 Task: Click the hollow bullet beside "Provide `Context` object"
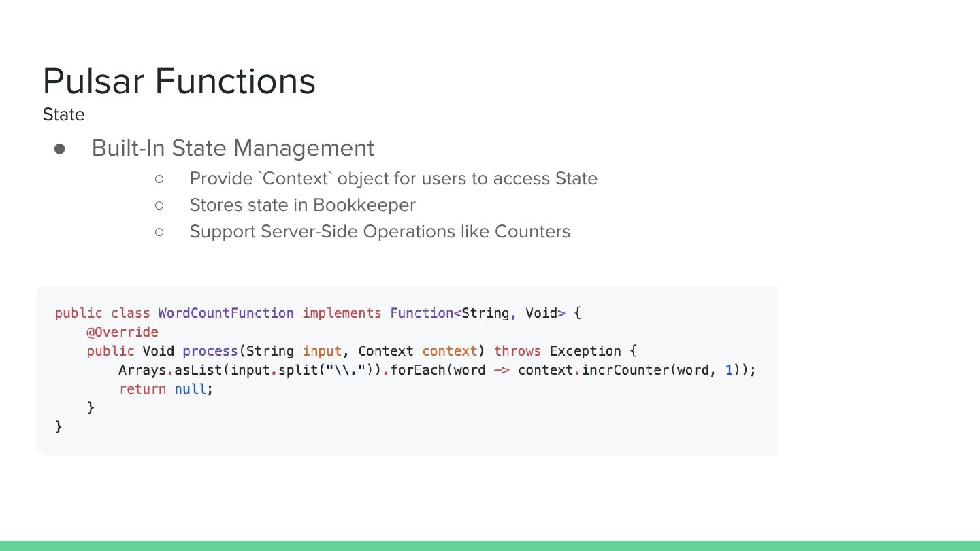pyautogui.click(x=159, y=178)
